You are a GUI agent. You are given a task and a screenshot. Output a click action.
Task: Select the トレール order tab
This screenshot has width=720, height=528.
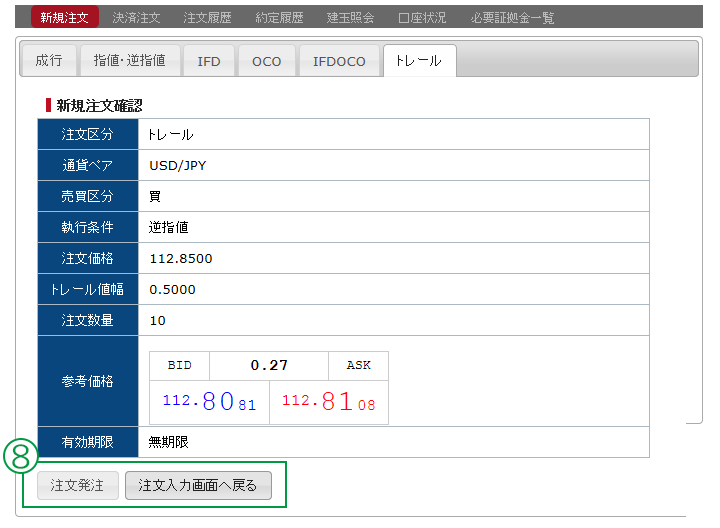(419, 60)
